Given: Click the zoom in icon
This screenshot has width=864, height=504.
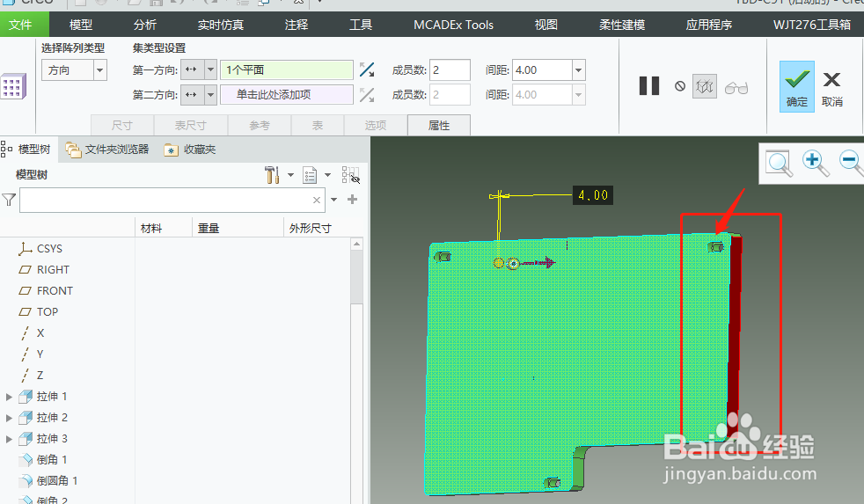Looking at the screenshot, I should tap(815, 163).
